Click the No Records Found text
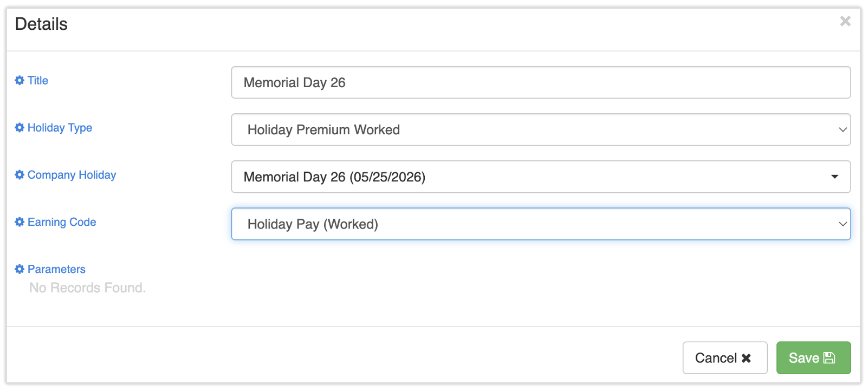The image size is (868, 391). point(87,288)
